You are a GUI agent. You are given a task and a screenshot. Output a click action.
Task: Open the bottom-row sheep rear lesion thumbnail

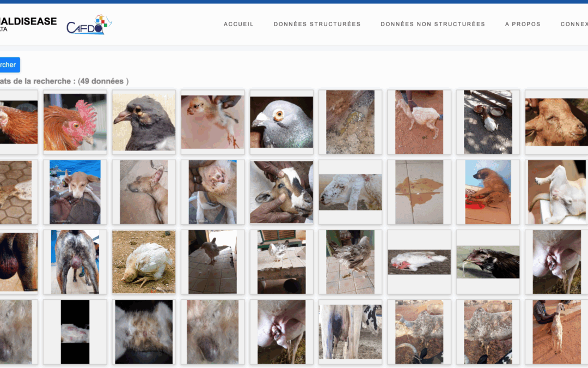point(281,331)
